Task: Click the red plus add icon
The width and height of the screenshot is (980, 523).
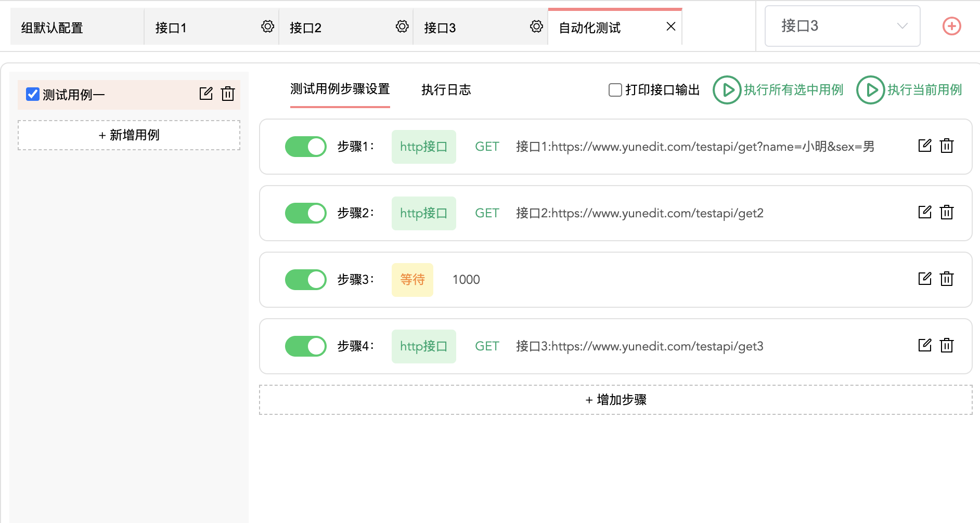Action: pyautogui.click(x=952, y=26)
